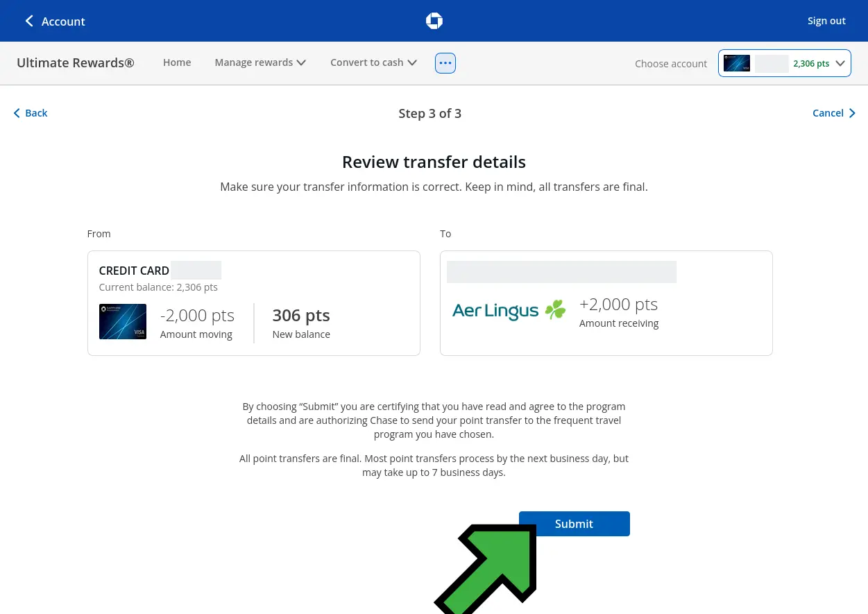Click the Chase octagon logo
Image resolution: width=868 pixels, height=614 pixels.
point(434,21)
